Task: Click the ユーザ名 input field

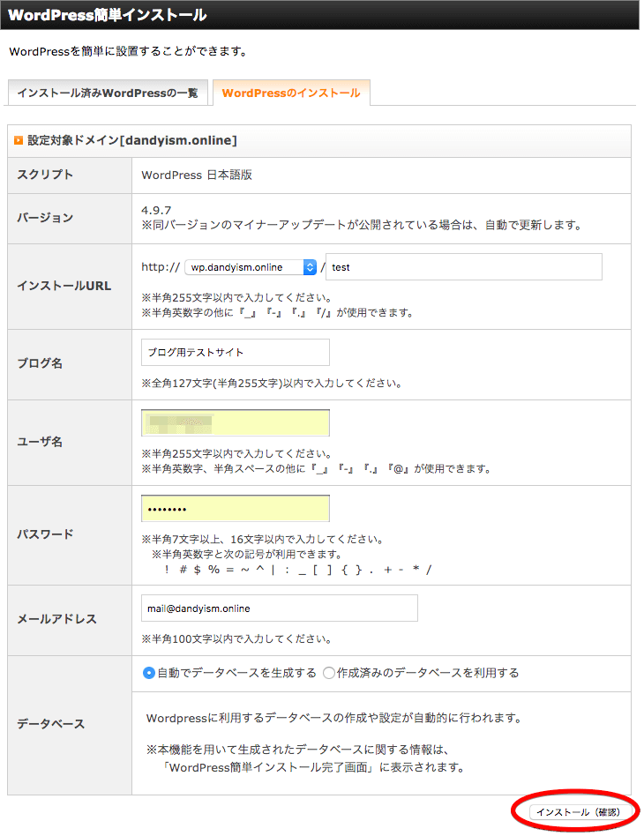Action: tap(236, 422)
